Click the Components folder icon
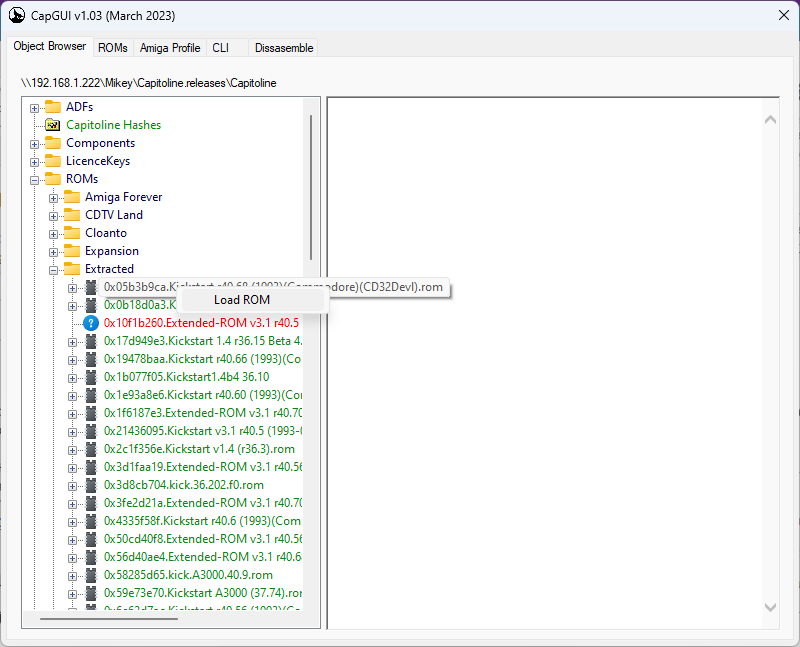 coord(53,143)
